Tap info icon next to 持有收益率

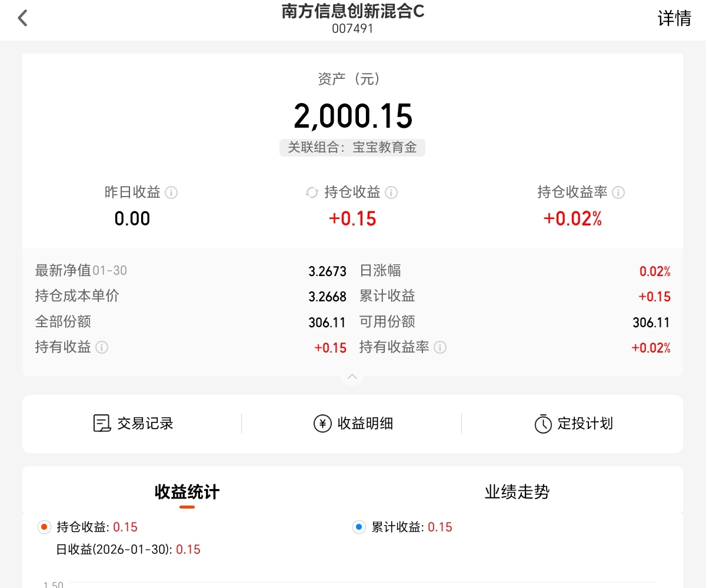pos(440,347)
